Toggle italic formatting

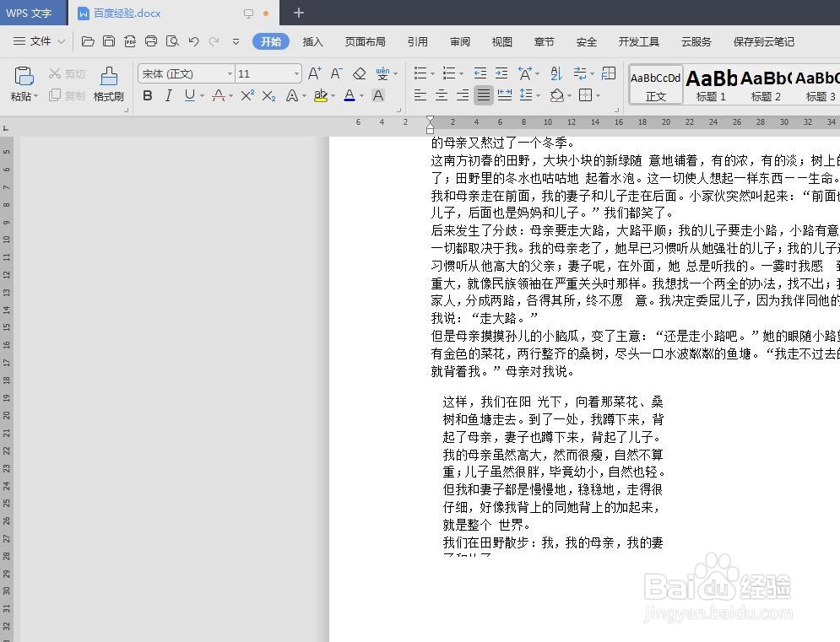[x=167, y=95]
